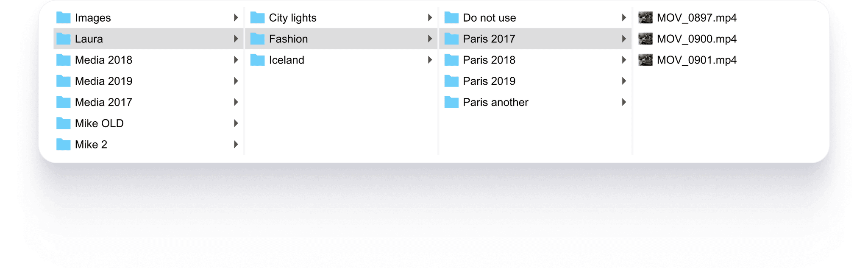Click the Paris 2019 folder icon
868x268 pixels.
451,81
